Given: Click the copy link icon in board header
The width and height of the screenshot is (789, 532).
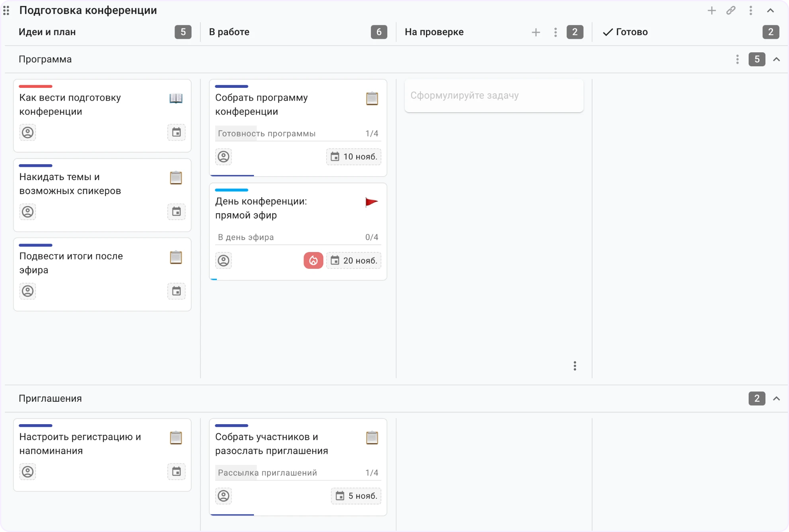Looking at the screenshot, I should [x=731, y=11].
